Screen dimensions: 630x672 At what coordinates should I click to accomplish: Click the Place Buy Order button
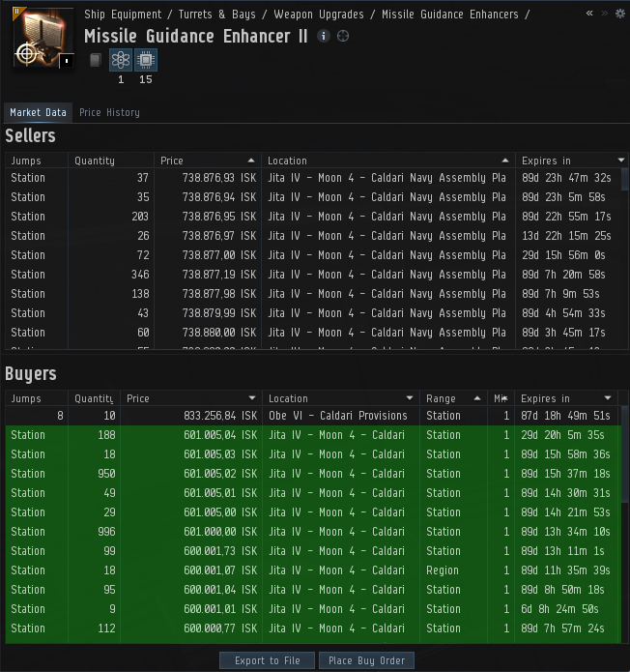[366, 660]
